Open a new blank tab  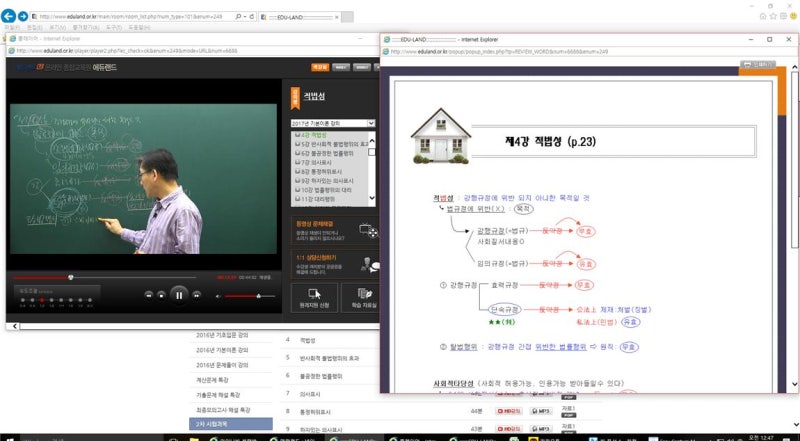[x=347, y=17]
